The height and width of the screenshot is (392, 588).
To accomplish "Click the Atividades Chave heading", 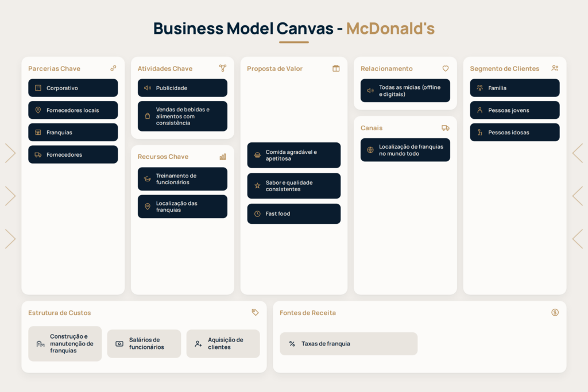I will click(x=165, y=68).
